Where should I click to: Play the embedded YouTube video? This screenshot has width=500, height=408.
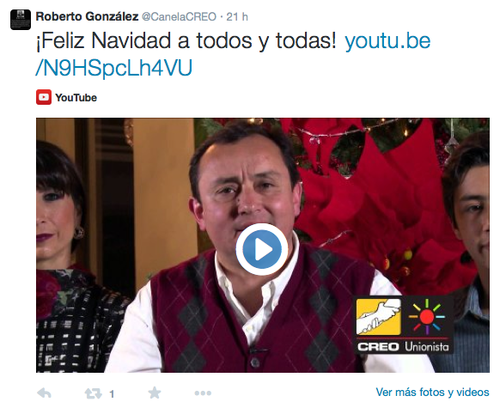click(262, 249)
